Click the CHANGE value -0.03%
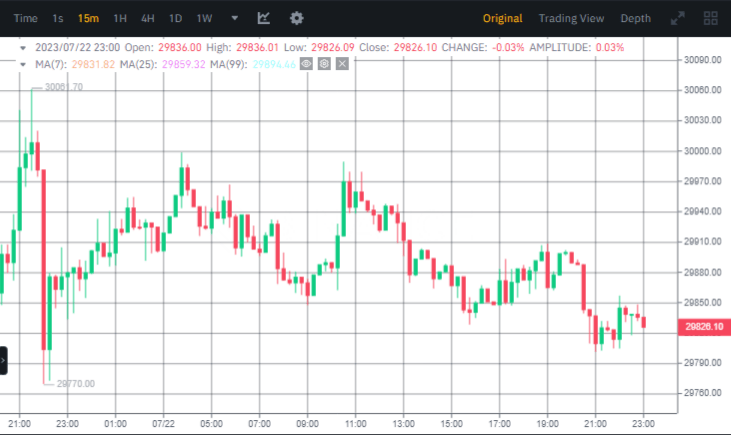The image size is (731, 435). (508, 48)
